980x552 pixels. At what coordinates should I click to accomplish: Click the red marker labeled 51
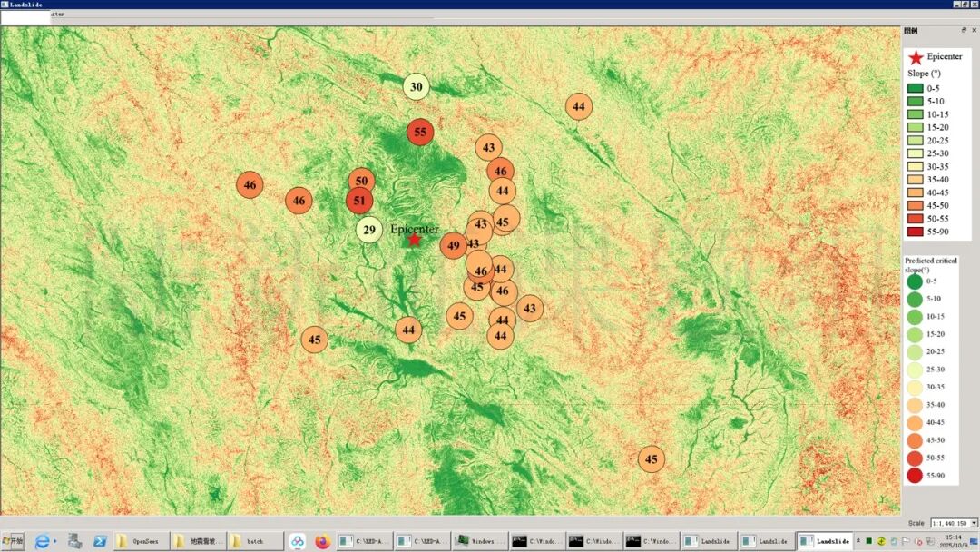click(x=359, y=201)
